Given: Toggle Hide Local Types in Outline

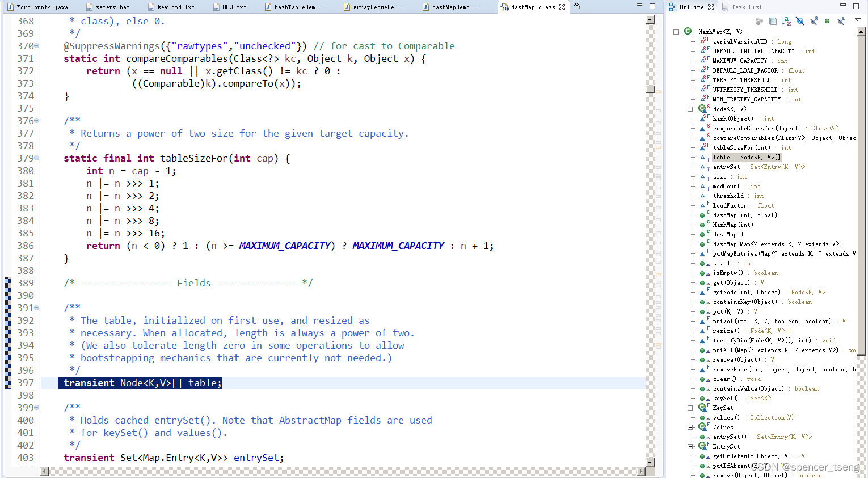Looking at the screenshot, I should (841, 21).
